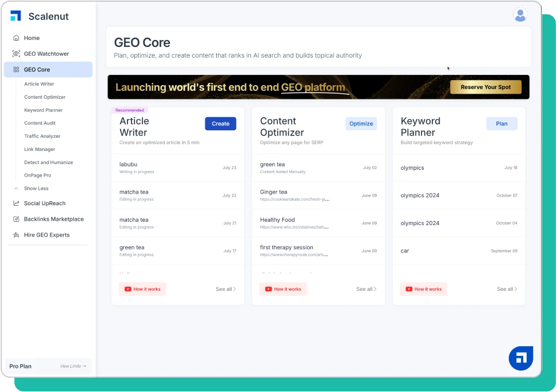Open green tea article dated July 17

tap(178, 251)
